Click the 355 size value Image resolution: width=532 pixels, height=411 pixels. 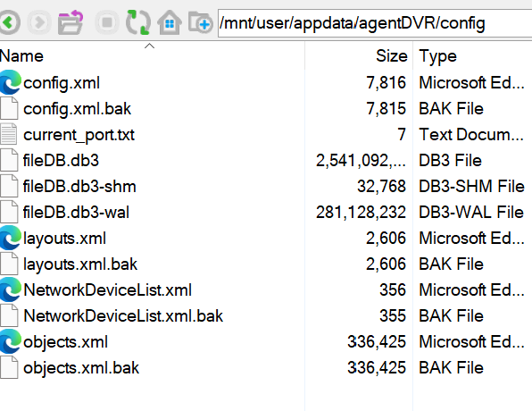393,316
